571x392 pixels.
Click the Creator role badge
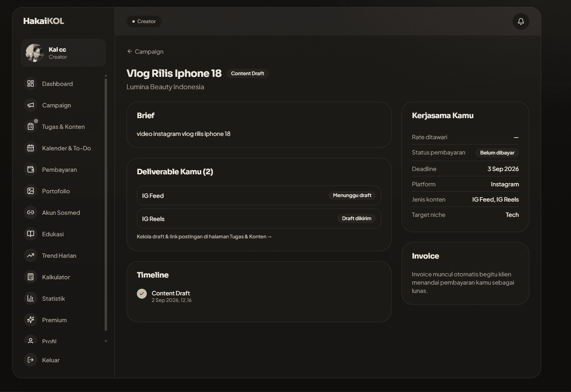click(144, 21)
